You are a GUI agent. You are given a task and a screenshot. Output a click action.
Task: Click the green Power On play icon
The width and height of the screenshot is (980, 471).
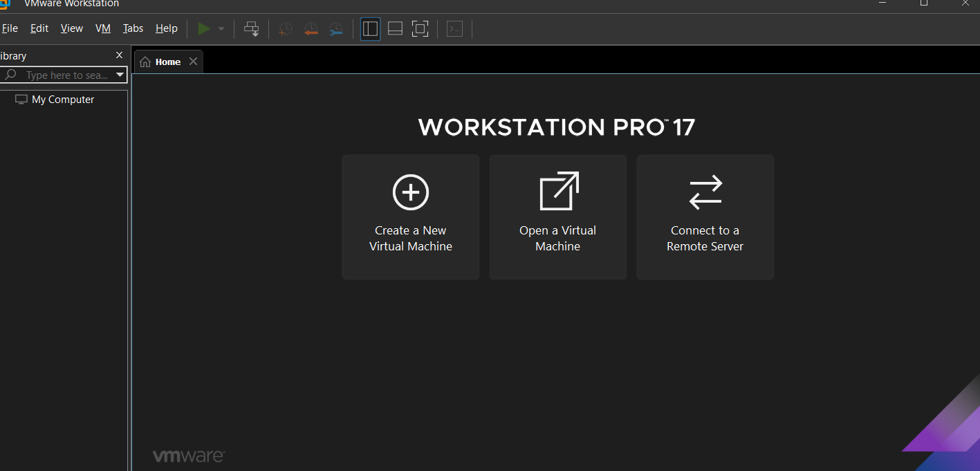(x=204, y=28)
